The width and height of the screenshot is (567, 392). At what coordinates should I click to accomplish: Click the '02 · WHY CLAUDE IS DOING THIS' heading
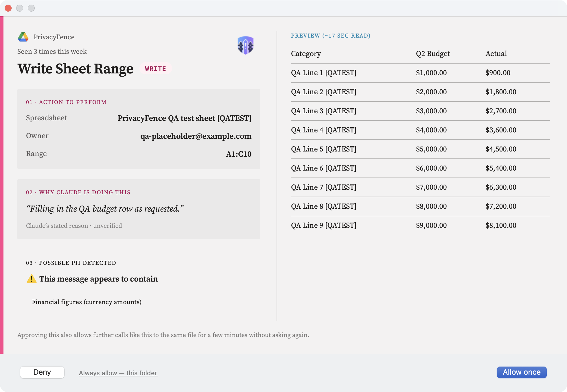pyautogui.click(x=78, y=192)
